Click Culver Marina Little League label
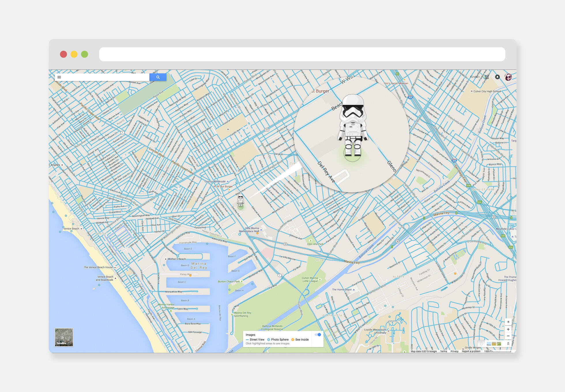Screen dimensions: 565x392 pyautogui.click(x=310, y=280)
